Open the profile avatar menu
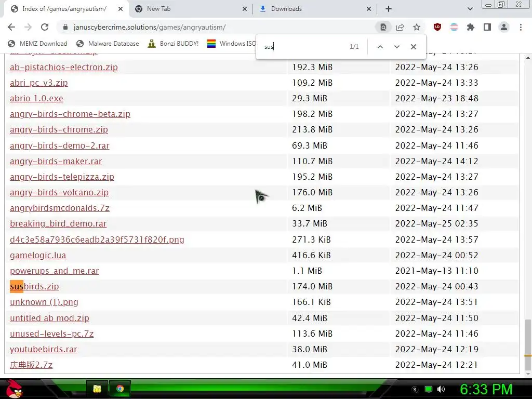This screenshot has height=399, width=532. click(x=504, y=27)
